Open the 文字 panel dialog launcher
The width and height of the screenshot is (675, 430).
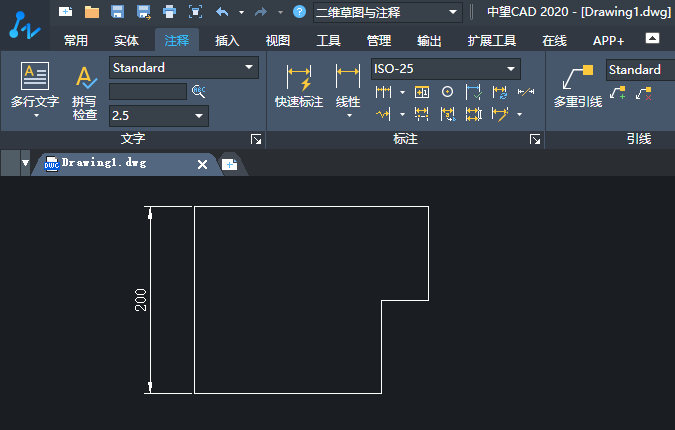[256, 139]
